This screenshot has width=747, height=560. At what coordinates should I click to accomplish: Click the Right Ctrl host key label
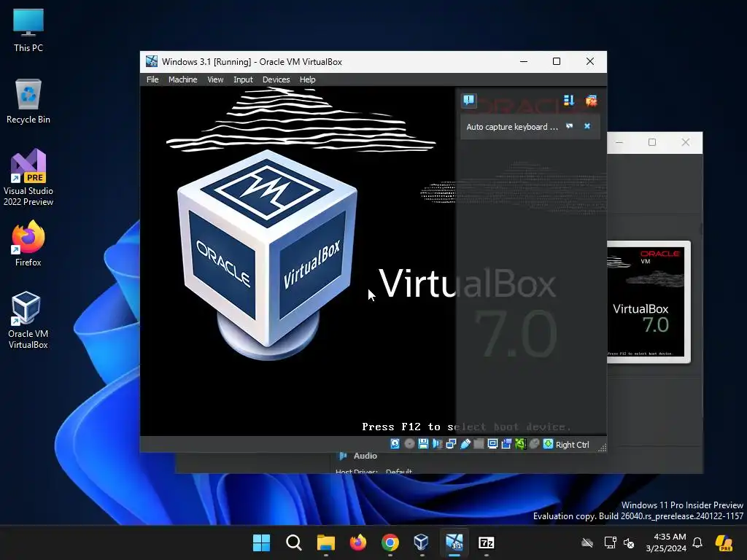pyautogui.click(x=572, y=444)
